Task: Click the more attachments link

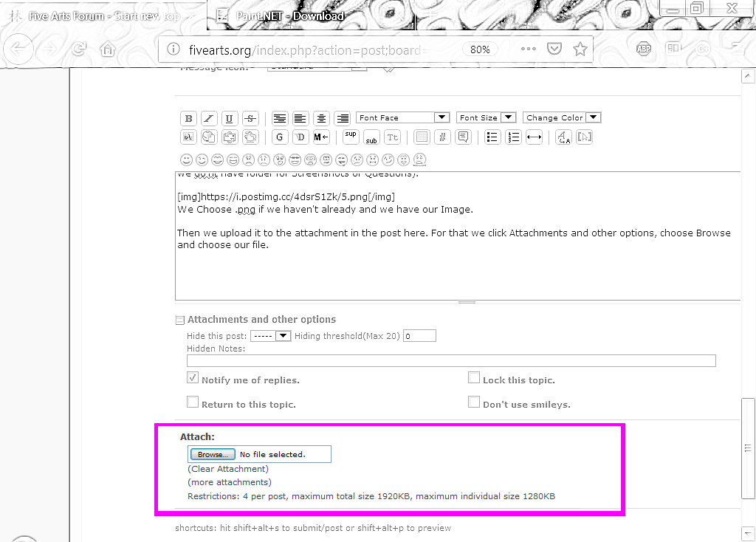Action: 230,482
